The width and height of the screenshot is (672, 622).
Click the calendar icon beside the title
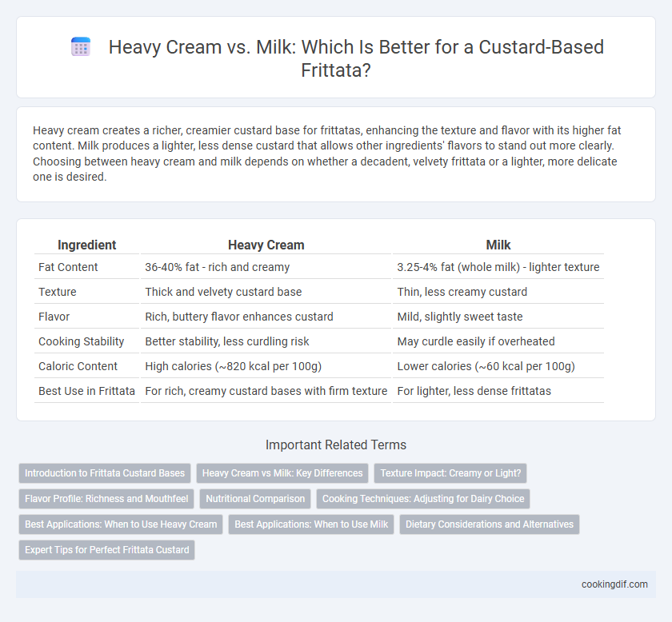[x=81, y=46]
